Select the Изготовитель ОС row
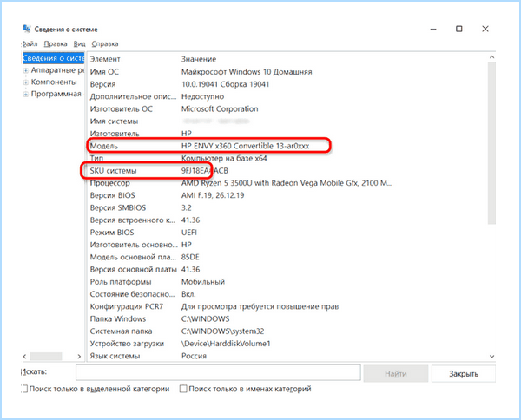Screen dimensions: 521x420 pos(287,108)
